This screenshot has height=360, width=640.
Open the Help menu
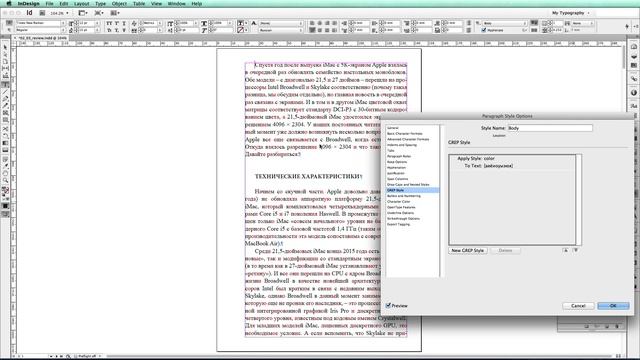tap(197, 4)
